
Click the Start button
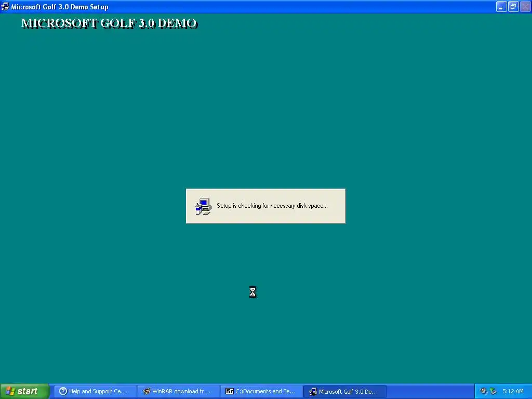point(24,391)
